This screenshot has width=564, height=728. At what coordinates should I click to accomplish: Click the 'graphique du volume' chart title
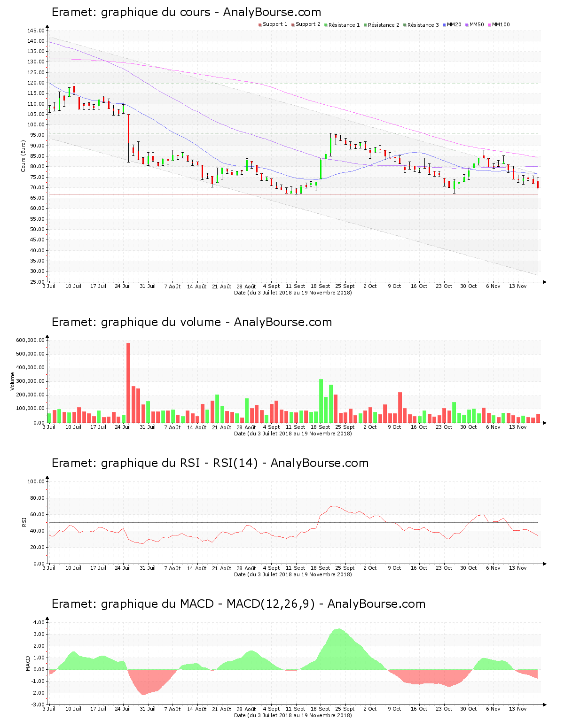pyautogui.click(x=192, y=322)
